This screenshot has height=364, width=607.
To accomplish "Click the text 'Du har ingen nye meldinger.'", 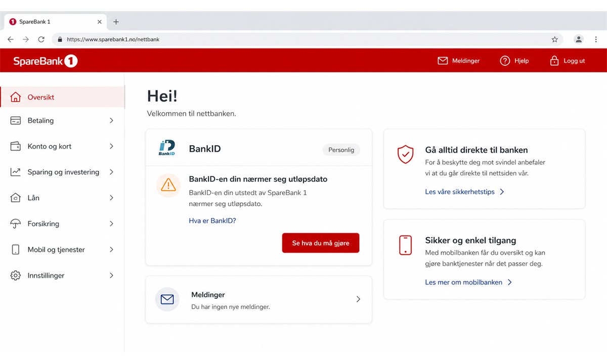I will pos(231,307).
